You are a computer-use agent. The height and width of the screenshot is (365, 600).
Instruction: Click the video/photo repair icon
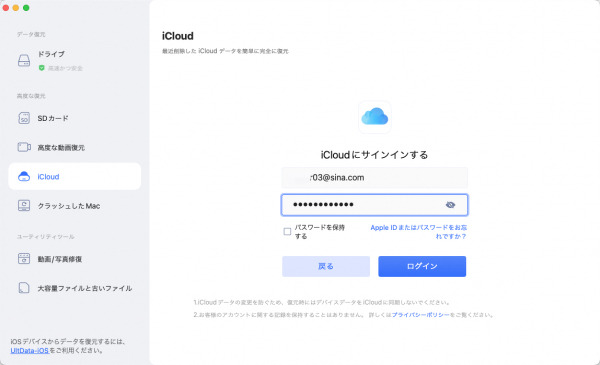pyautogui.click(x=24, y=259)
